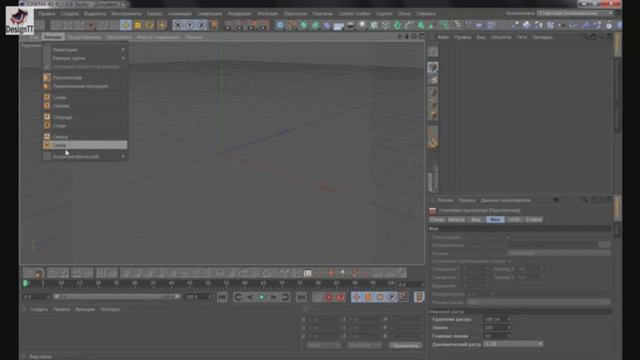Click the coordinate system icon after Z lock
The height and width of the screenshot is (360, 640).
click(x=213, y=25)
